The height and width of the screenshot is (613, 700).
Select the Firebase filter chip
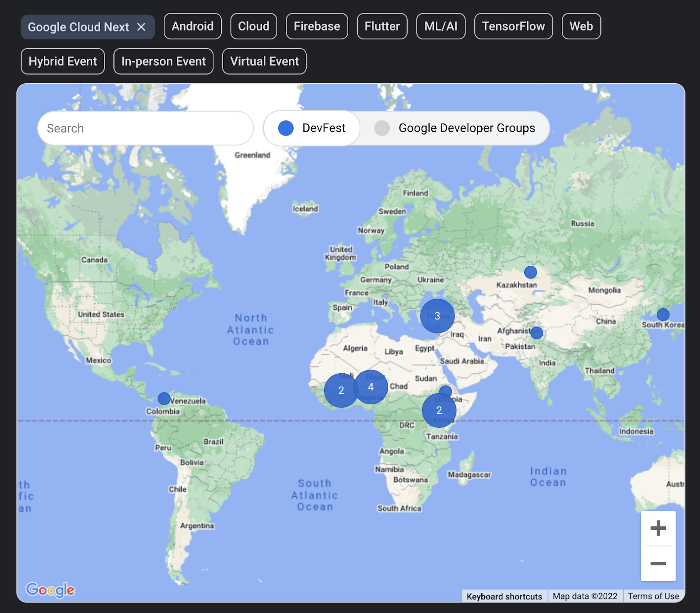click(x=317, y=26)
